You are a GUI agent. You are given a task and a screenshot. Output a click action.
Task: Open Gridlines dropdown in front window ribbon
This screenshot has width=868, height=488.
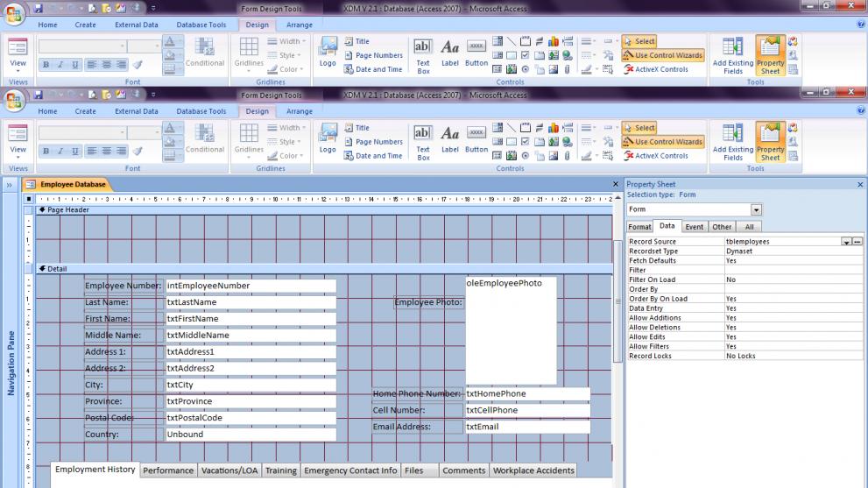pos(249,142)
